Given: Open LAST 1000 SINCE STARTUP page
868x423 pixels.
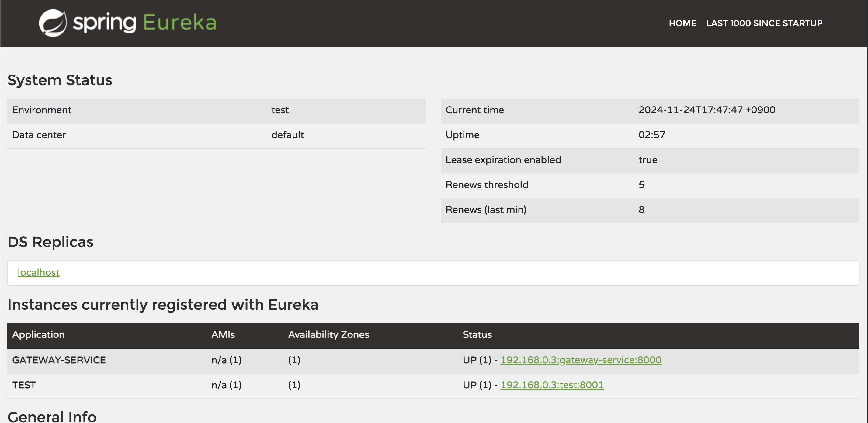Looking at the screenshot, I should tap(764, 23).
